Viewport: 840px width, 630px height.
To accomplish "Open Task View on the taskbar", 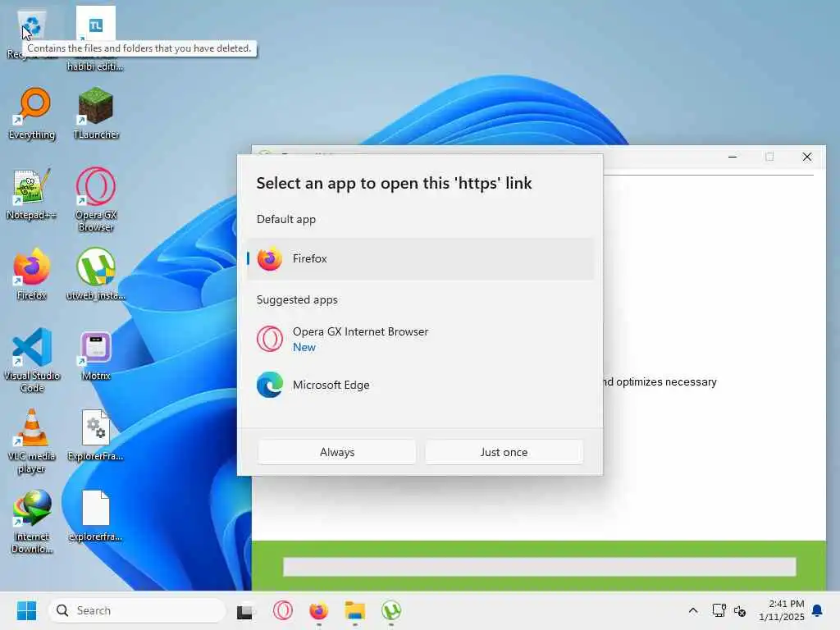I will point(245,610).
